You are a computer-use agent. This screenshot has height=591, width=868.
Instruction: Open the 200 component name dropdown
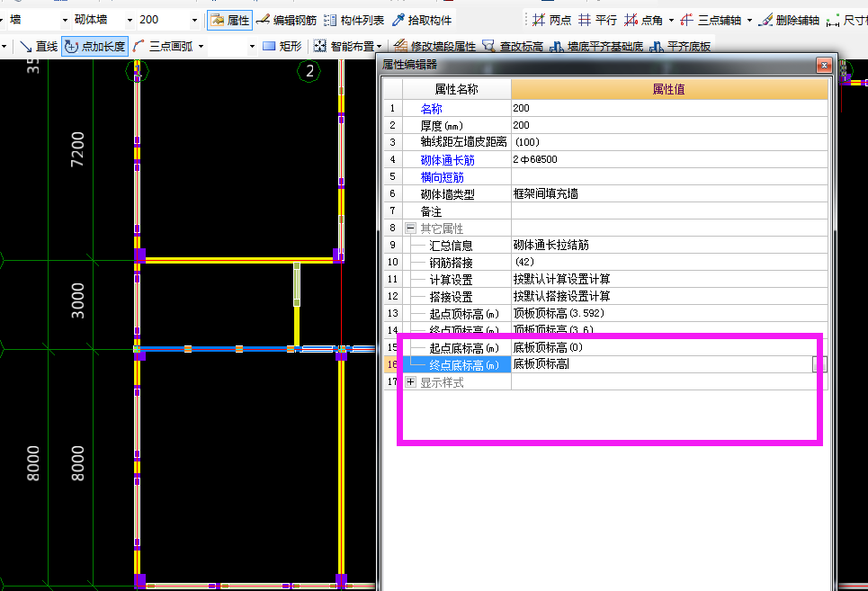(194, 21)
